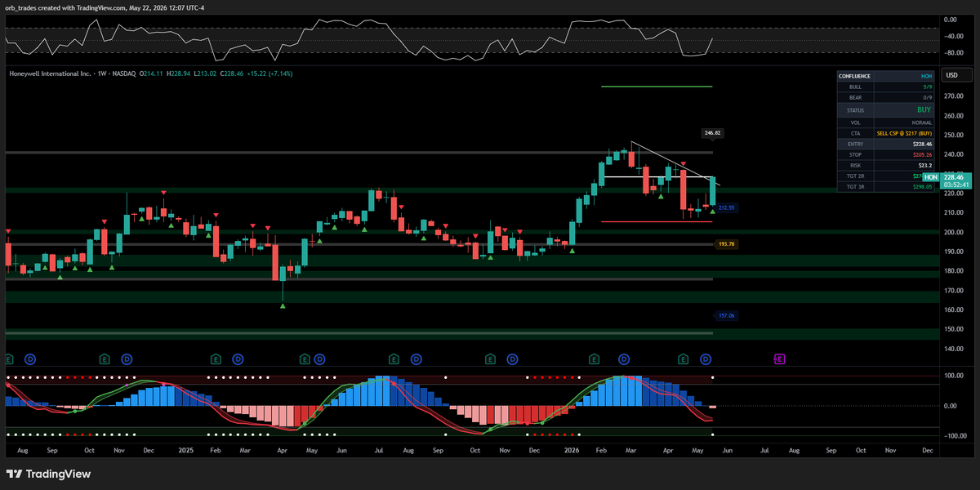Click the 2026 label on the time axis

(572, 450)
